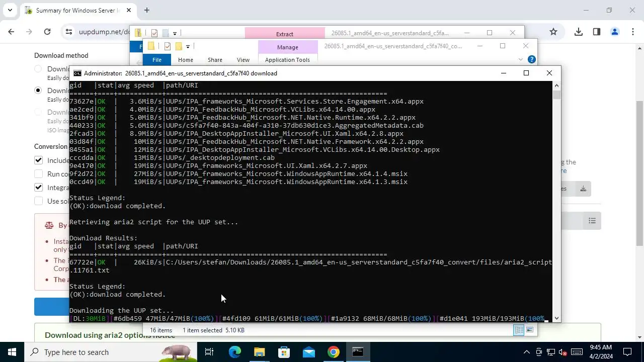The image size is (644, 362).
Task: Click the download arrow icon button on webpage
Action: click(x=583, y=189)
